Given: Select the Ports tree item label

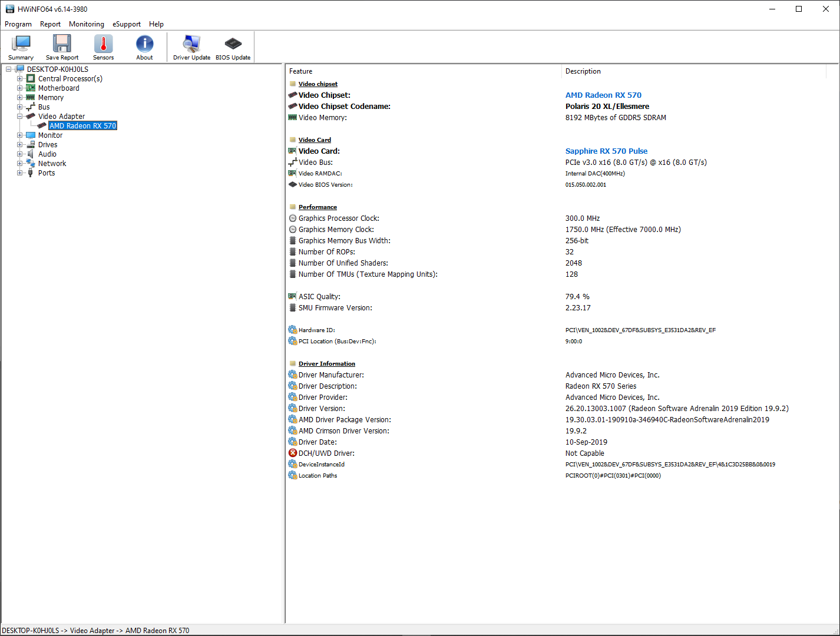Looking at the screenshot, I should 47,173.
